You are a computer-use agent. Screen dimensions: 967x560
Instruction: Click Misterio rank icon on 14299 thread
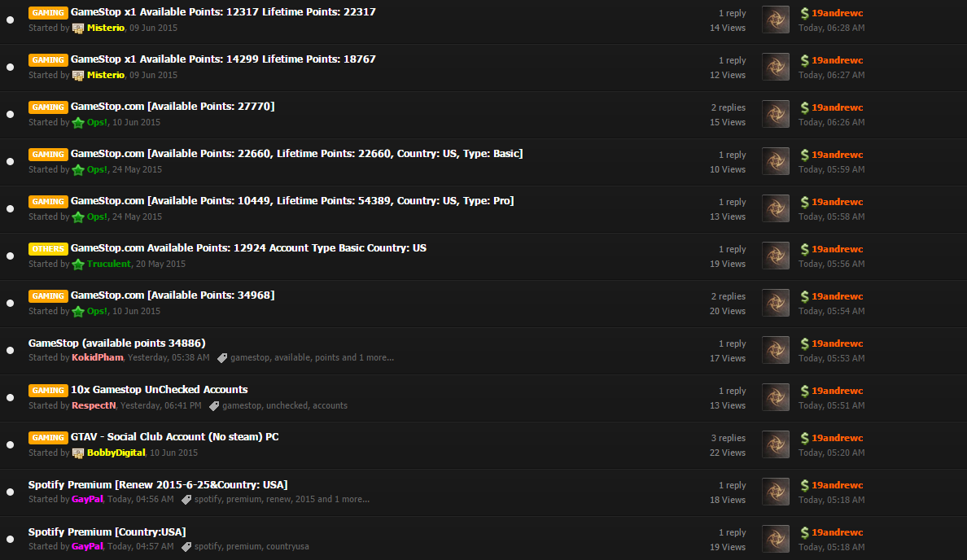click(77, 75)
